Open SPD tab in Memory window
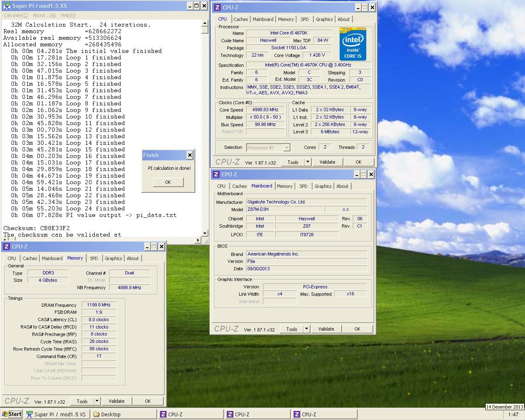 94,258
